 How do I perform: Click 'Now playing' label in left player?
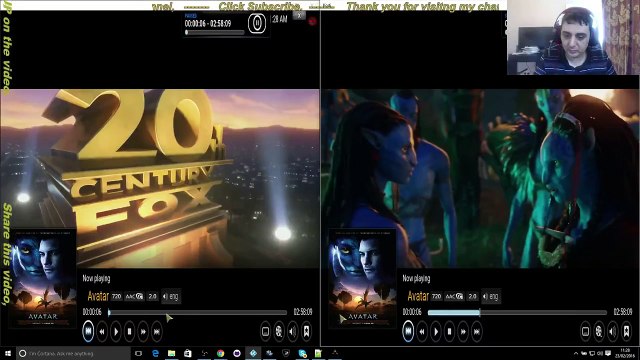point(96,278)
